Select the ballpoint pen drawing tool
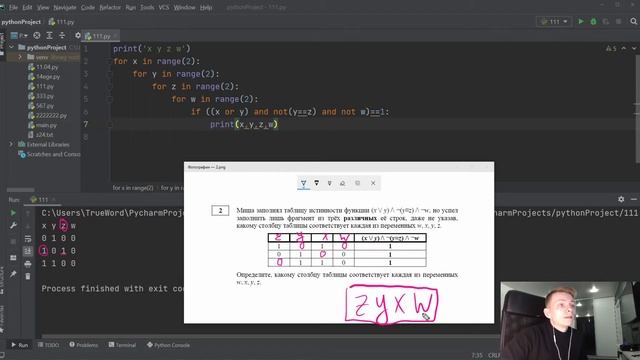Screen dimensions: 640x360 coord(303,184)
